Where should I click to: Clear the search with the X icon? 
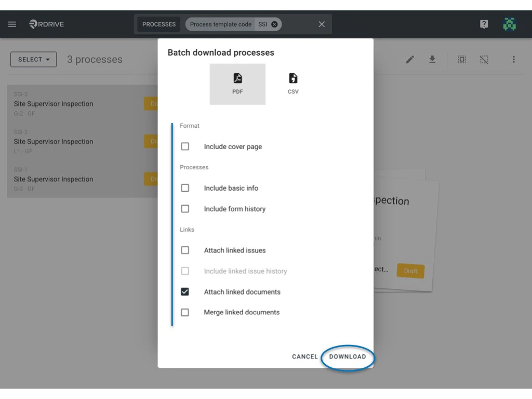(321, 24)
